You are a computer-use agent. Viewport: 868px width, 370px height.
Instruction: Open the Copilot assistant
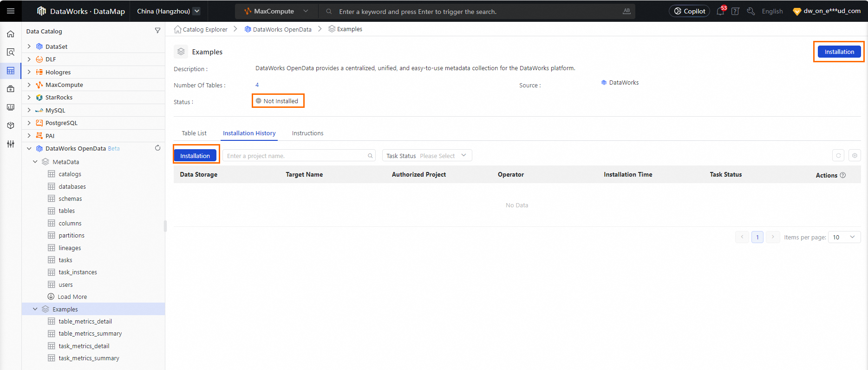689,11
